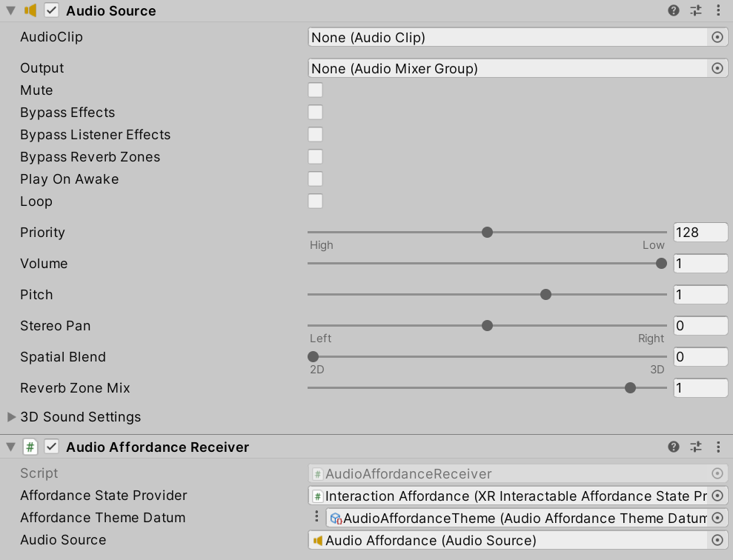This screenshot has width=733, height=560.
Task: Click the Spatial Blend slider handle
Action: pos(313,356)
